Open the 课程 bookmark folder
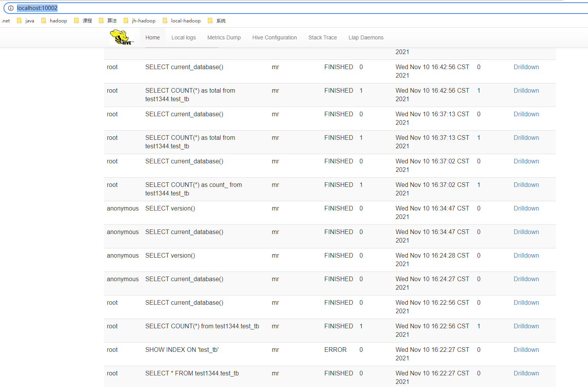 (x=83, y=21)
